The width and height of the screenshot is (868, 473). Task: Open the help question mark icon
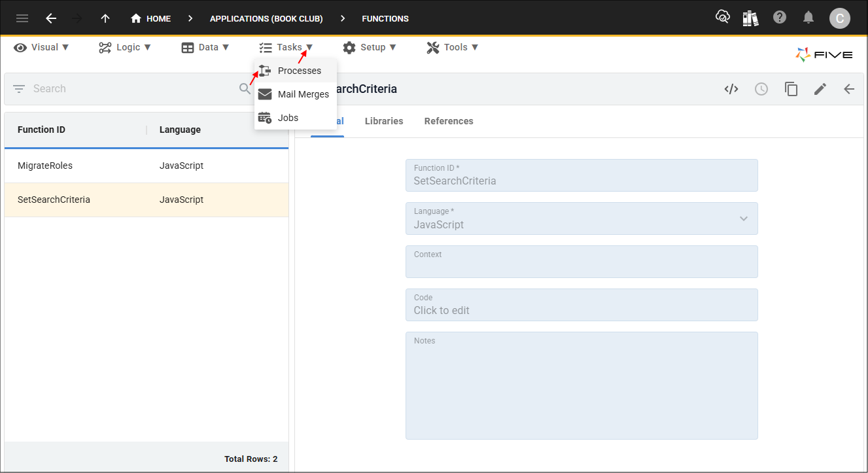[780, 18]
